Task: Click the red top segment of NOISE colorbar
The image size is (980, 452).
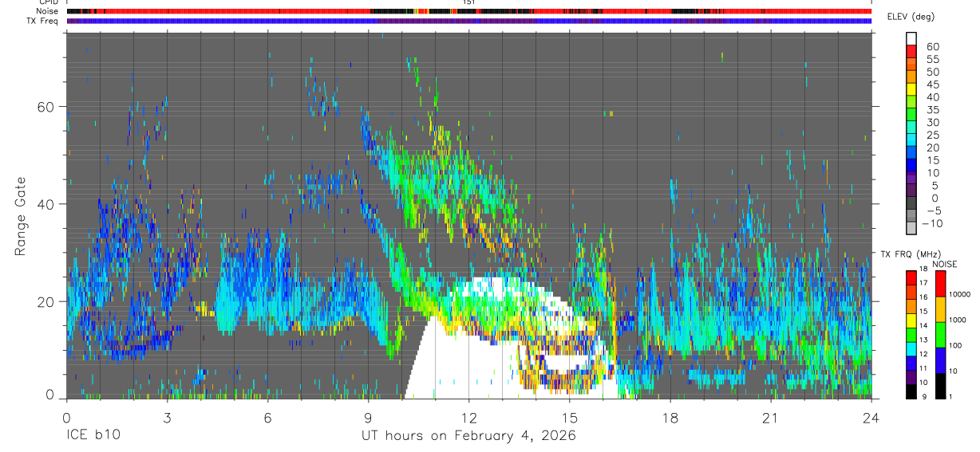Action: tap(941, 285)
